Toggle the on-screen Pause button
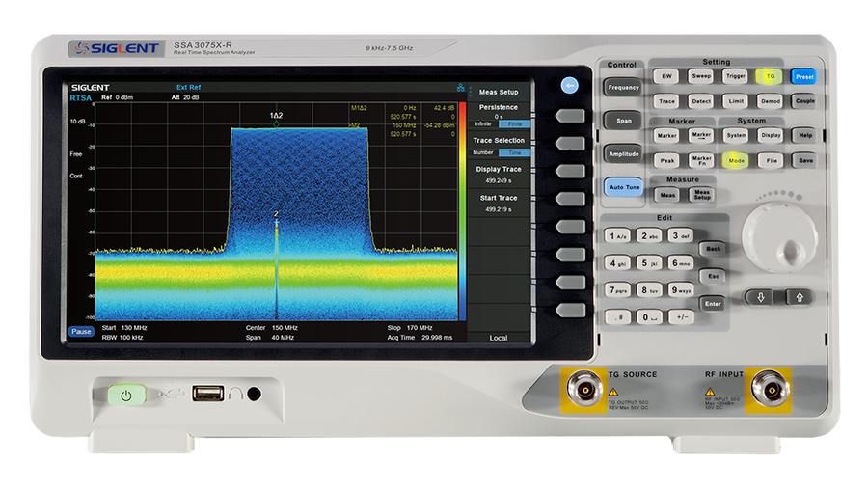This screenshot has height=491, width=868. pyautogui.click(x=81, y=332)
